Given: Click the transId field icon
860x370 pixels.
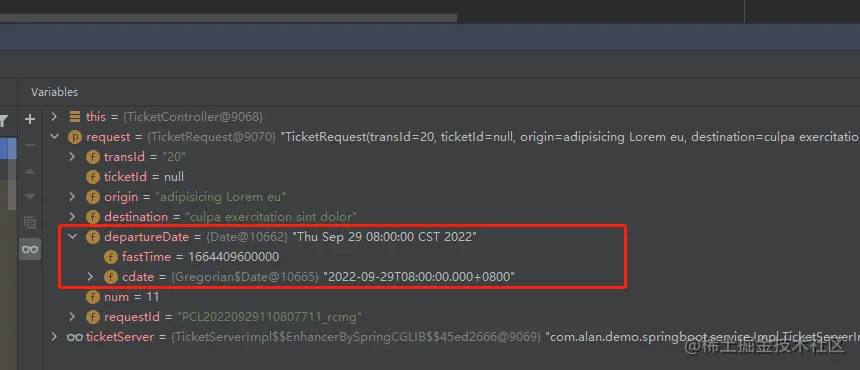Looking at the screenshot, I should 93,157.
